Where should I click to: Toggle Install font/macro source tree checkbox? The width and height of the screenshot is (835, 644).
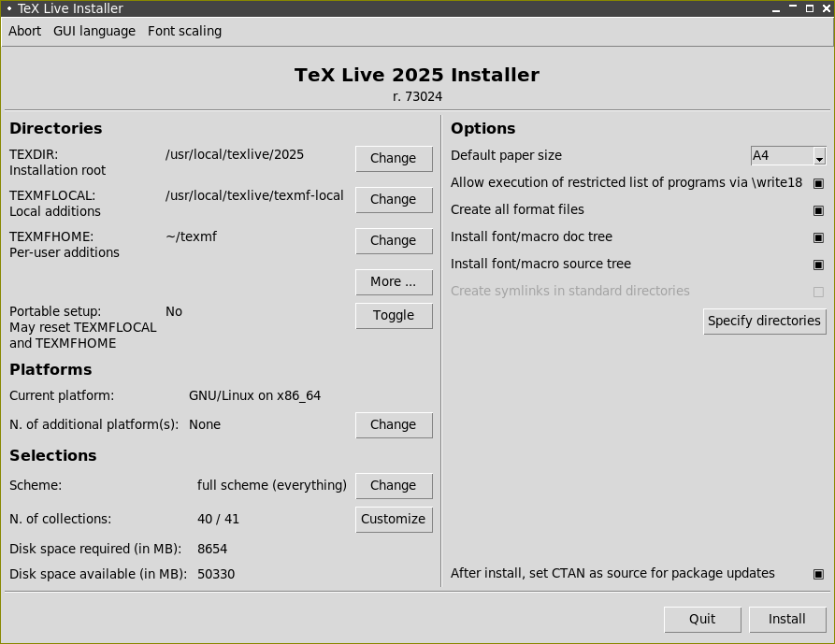[818, 265]
